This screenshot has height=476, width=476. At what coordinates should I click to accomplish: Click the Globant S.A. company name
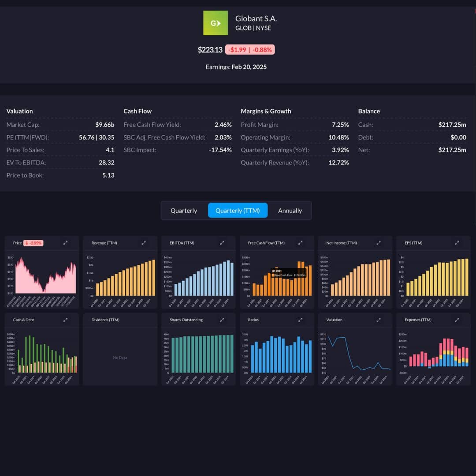[256, 19]
